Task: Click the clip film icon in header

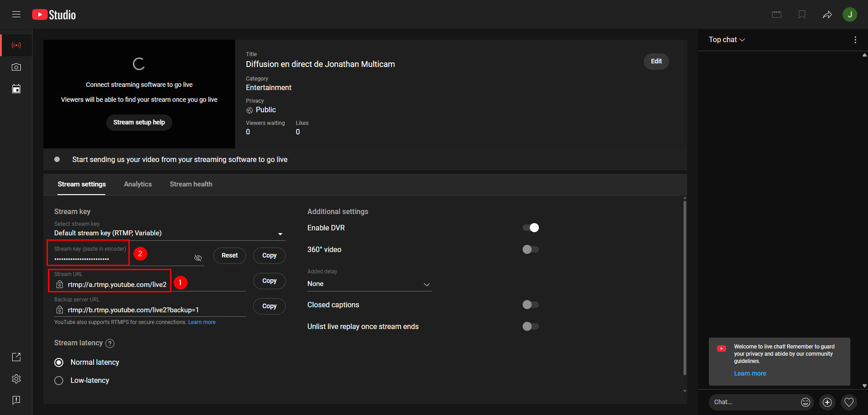Action: [x=777, y=14]
